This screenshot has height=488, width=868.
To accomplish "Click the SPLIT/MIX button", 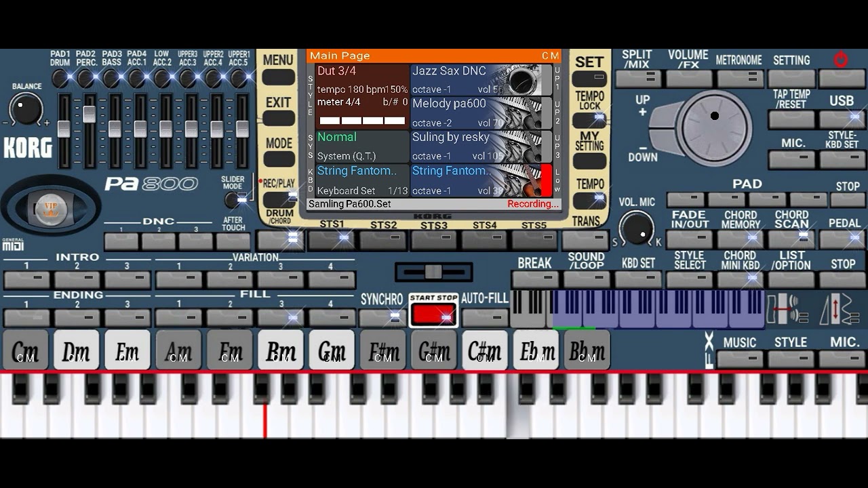I will (637, 78).
